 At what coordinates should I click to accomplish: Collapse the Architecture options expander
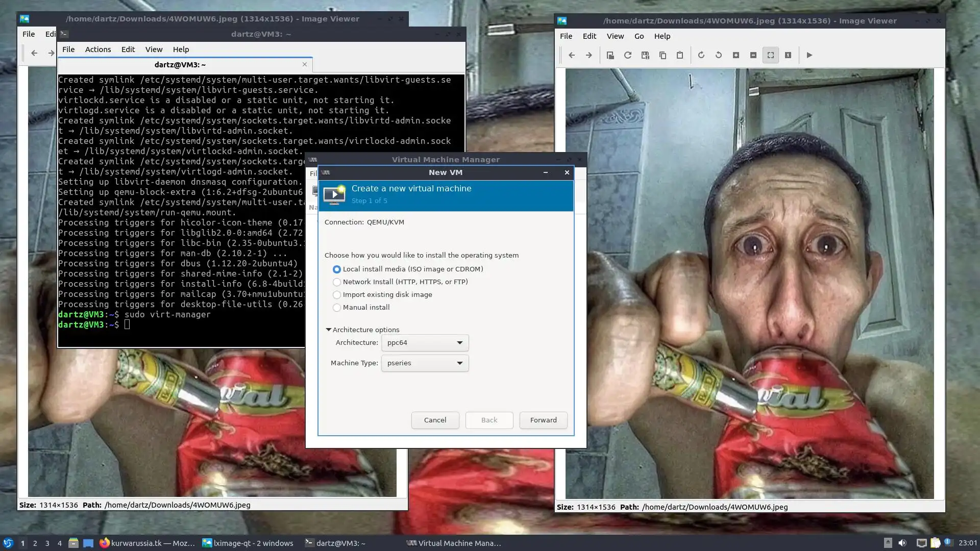click(x=329, y=330)
